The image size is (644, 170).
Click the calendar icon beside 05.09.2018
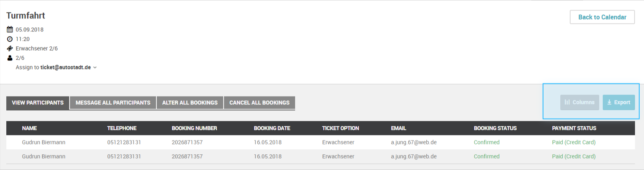(10, 29)
